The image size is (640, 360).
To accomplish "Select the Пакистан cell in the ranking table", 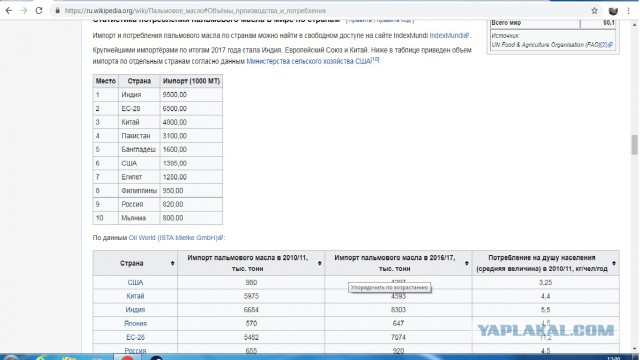I will [x=139, y=136].
